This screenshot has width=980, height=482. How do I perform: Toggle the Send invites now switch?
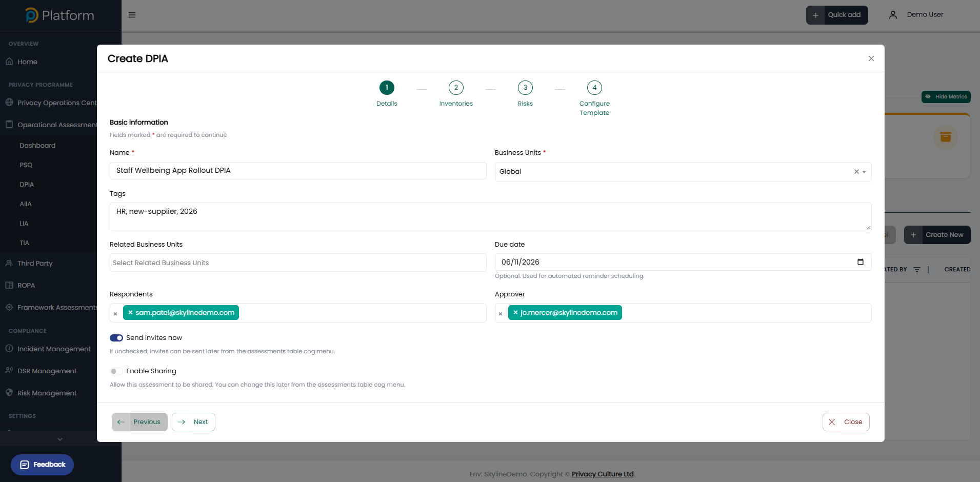point(116,338)
